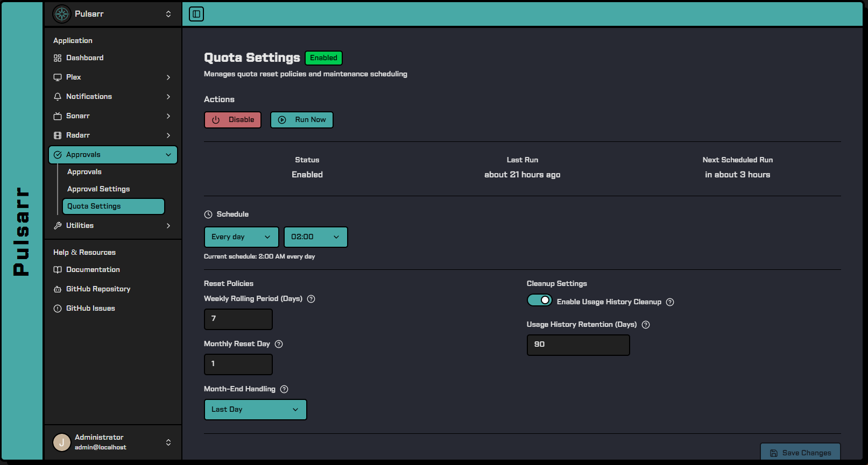This screenshot has width=868, height=465.
Task: Open the 02:00 time dropdown
Action: point(316,237)
